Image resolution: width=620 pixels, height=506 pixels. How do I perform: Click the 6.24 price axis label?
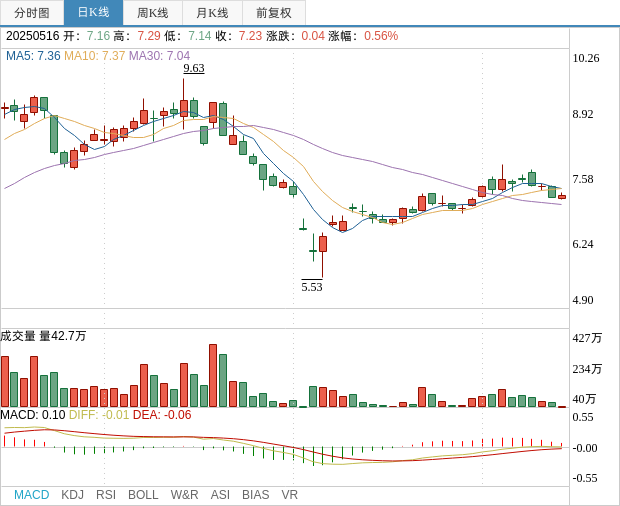(x=583, y=244)
